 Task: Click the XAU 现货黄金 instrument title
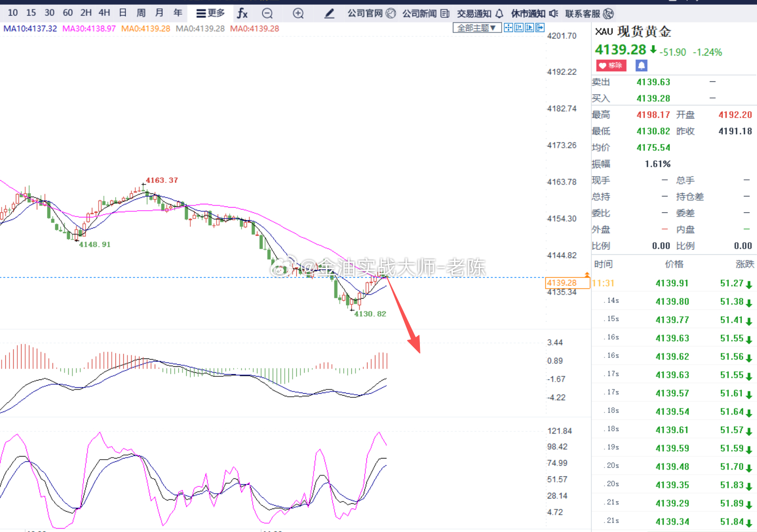(633, 32)
